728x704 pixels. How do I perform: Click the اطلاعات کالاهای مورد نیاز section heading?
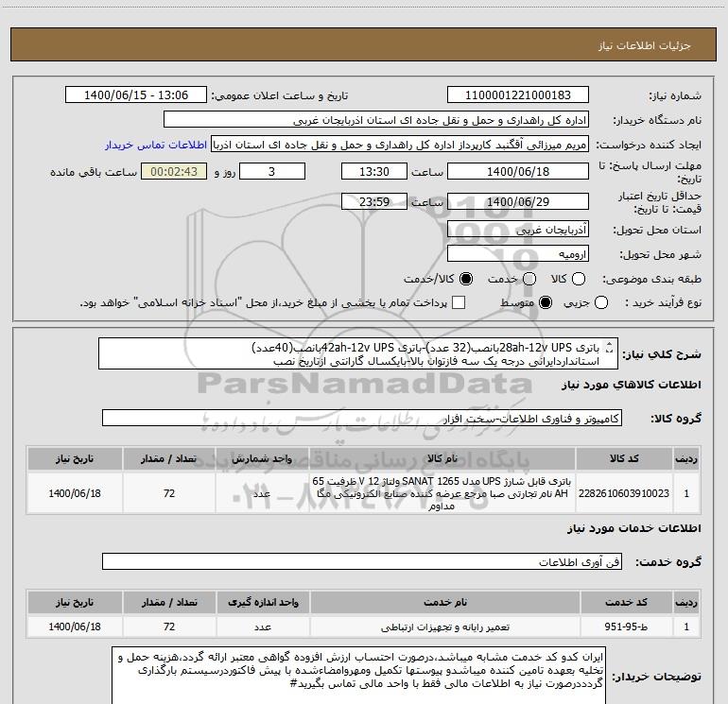[631, 385]
